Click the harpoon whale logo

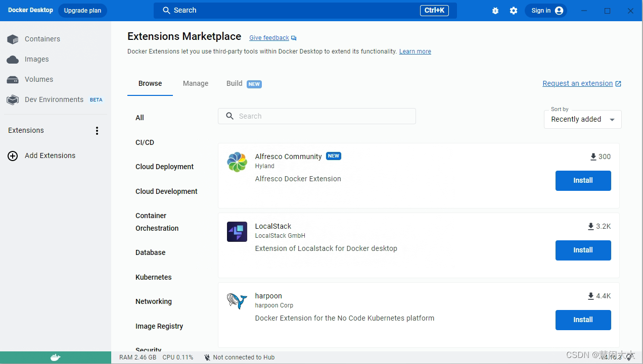[x=237, y=301]
